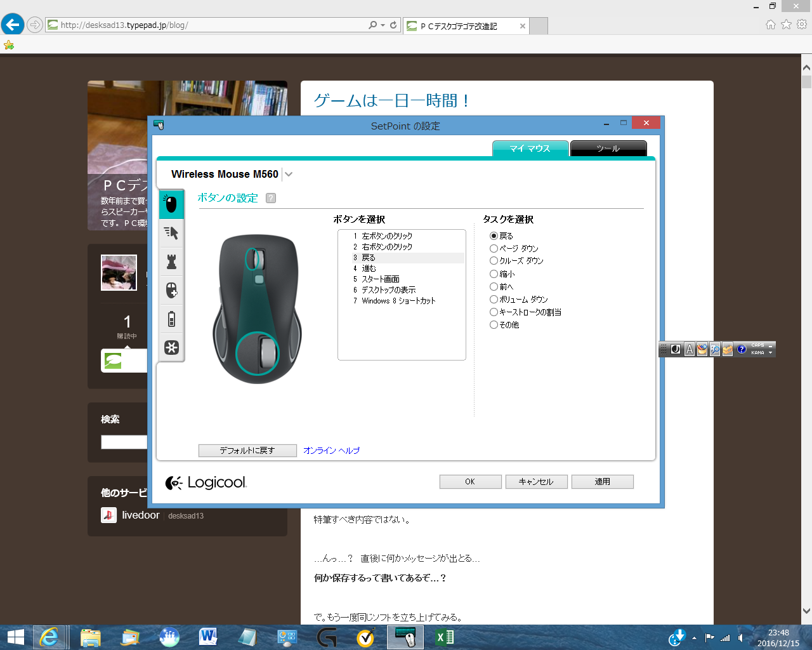Select the chess rook game settings icon
812x650 pixels.
[171, 262]
